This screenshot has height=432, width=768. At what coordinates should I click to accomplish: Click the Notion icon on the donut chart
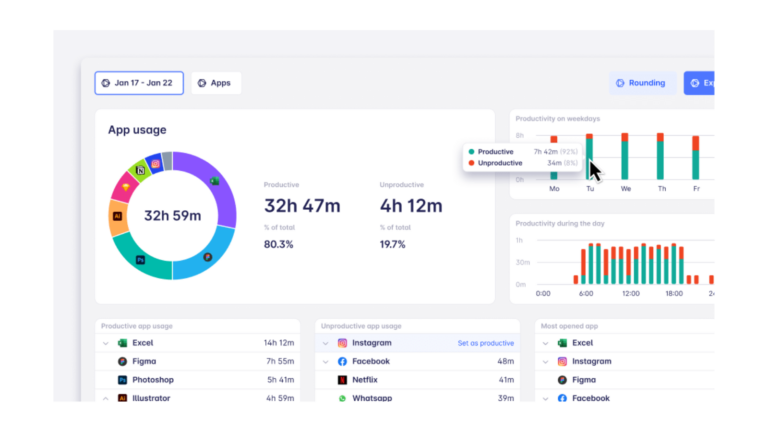(x=141, y=171)
